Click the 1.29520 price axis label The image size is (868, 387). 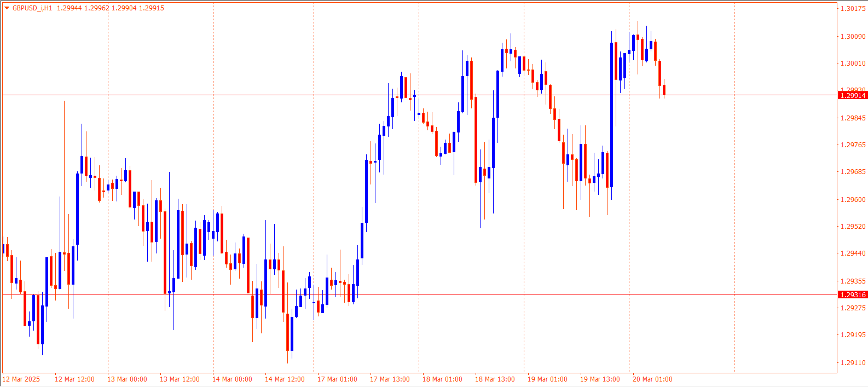point(853,227)
